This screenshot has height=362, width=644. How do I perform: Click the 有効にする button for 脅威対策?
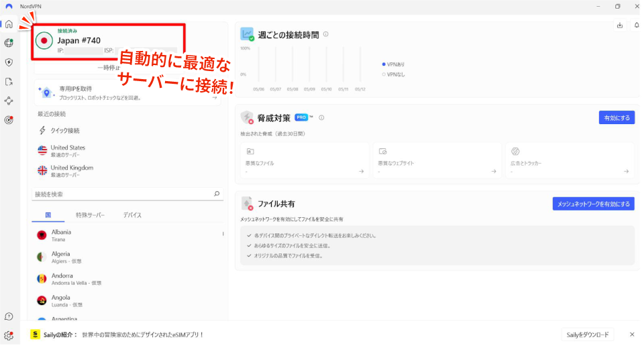click(x=616, y=117)
